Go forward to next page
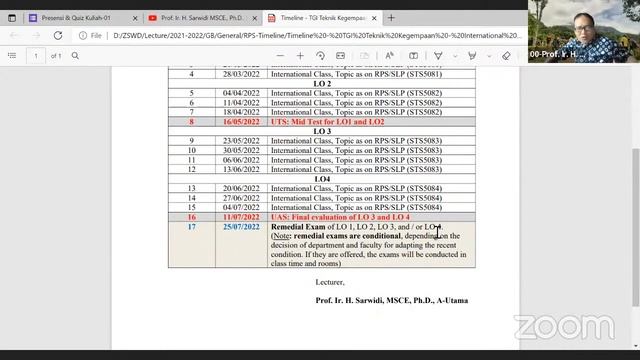The width and height of the screenshot is (640, 360). 36,36
